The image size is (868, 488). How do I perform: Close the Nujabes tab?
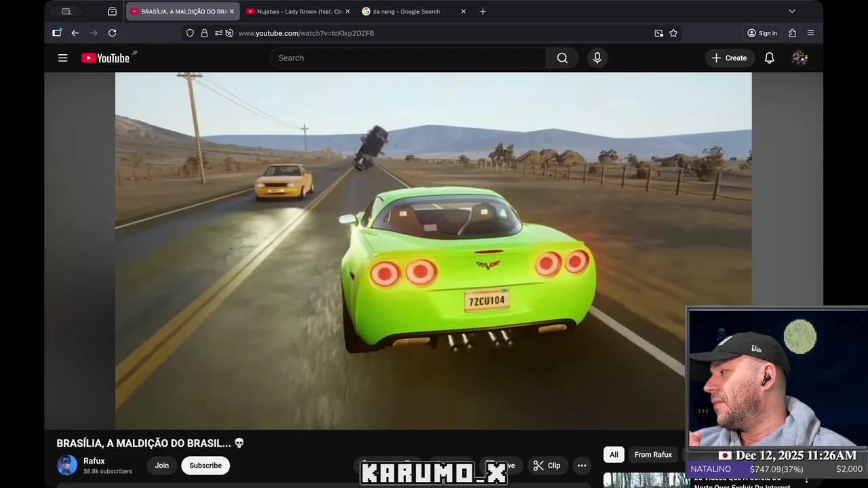pyautogui.click(x=348, y=12)
